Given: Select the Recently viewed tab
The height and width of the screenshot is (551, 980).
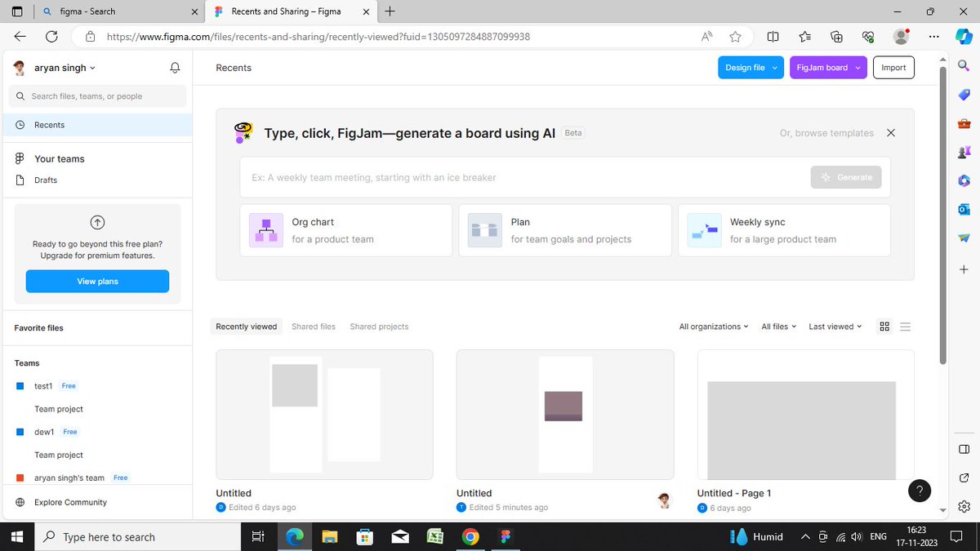Looking at the screenshot, I should coord(247,327).
